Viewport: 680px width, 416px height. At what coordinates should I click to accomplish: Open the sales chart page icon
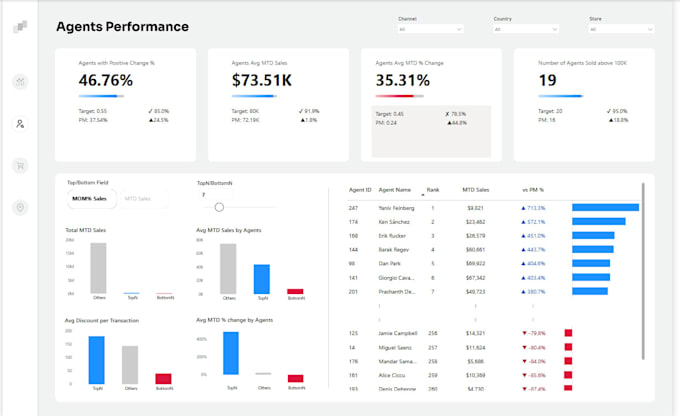coord(20,82)
